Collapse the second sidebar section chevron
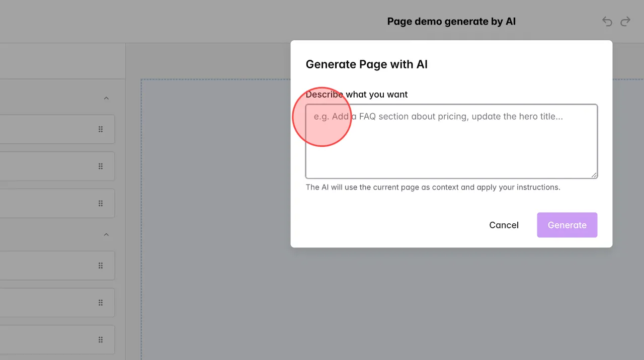 pos(106,234)
